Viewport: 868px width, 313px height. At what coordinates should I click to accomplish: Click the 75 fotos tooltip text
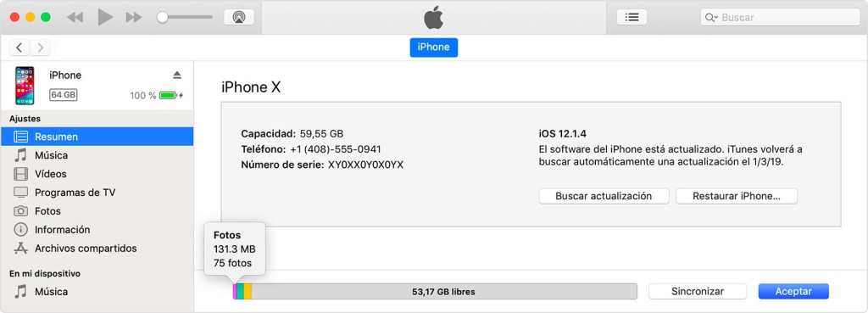232,263
